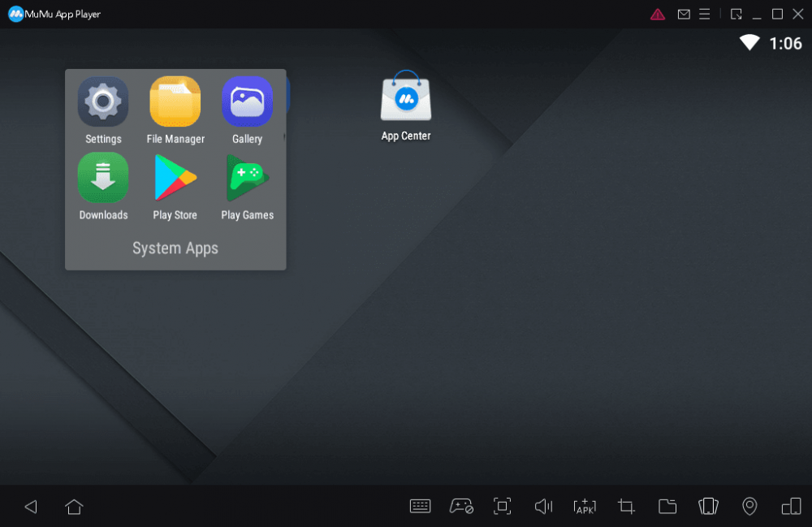Toggle fullscreen mode in bottom toolbar
Screen dimensions: 812x527
(502, 506)
